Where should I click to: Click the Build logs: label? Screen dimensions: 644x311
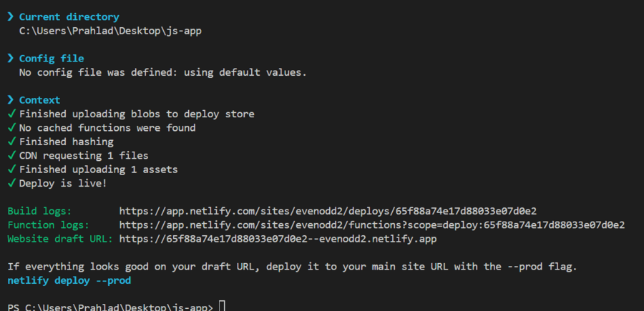[39, 211]
